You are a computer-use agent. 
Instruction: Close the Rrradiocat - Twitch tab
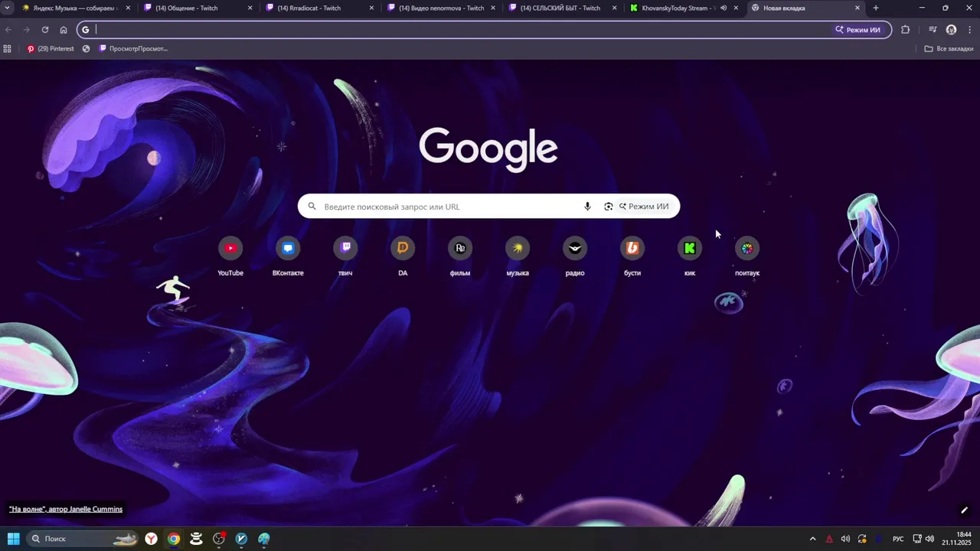[x=371, y=8]
